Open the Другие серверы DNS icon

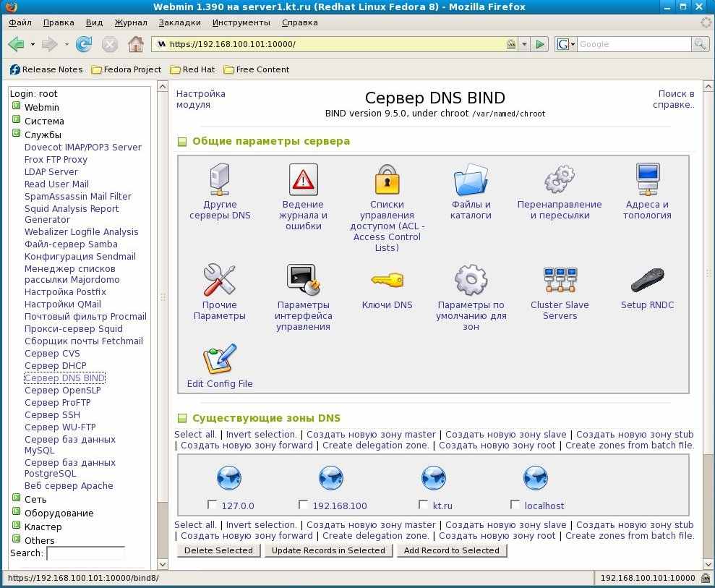219,179
